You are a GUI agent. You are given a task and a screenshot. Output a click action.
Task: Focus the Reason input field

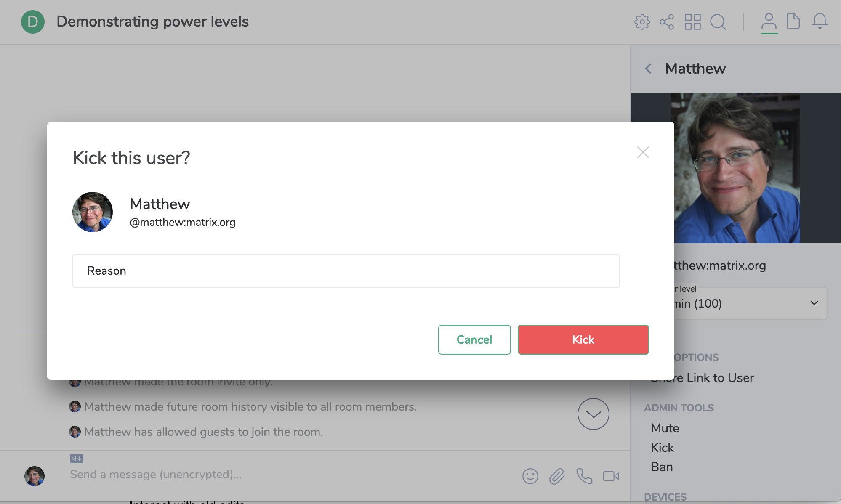[346, 271]
